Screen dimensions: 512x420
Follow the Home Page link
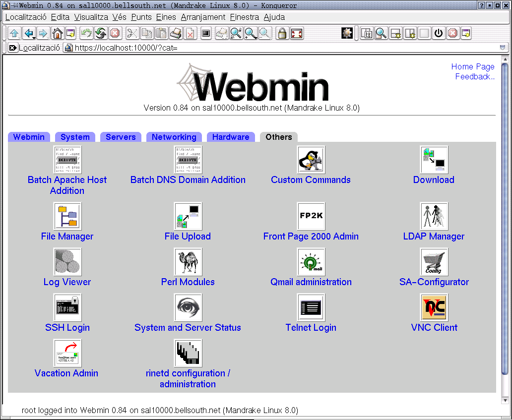[x=473, y=66]
